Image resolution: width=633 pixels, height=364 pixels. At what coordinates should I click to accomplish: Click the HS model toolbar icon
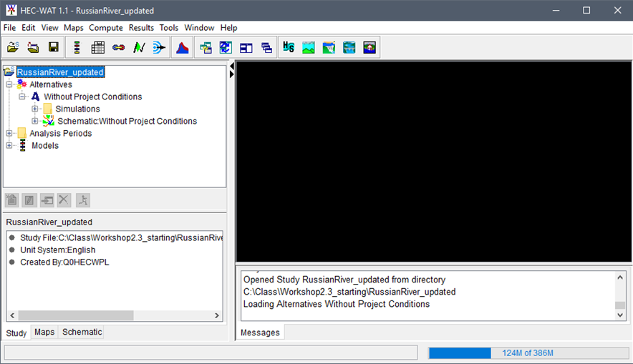pyautogui.click(x=289, y=47)
